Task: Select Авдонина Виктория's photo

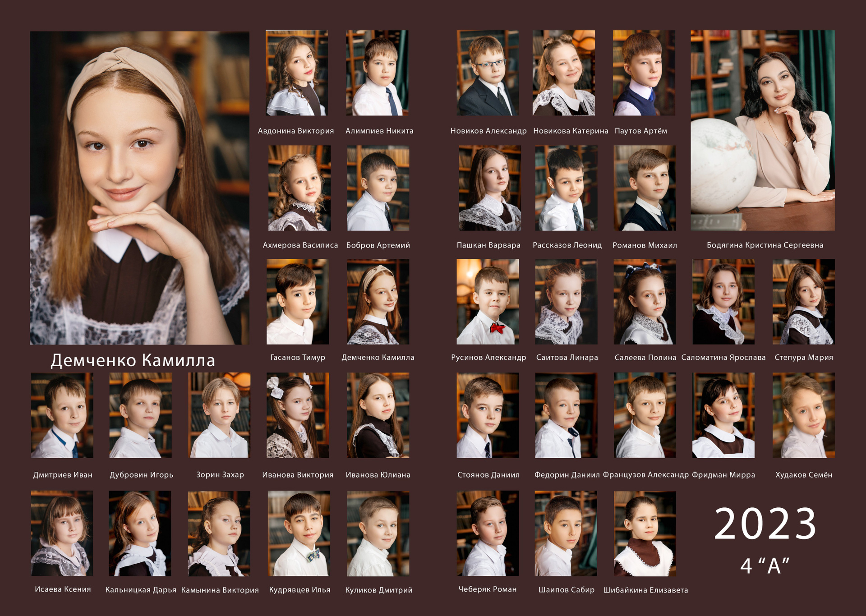Action: [x=297, y=73]
